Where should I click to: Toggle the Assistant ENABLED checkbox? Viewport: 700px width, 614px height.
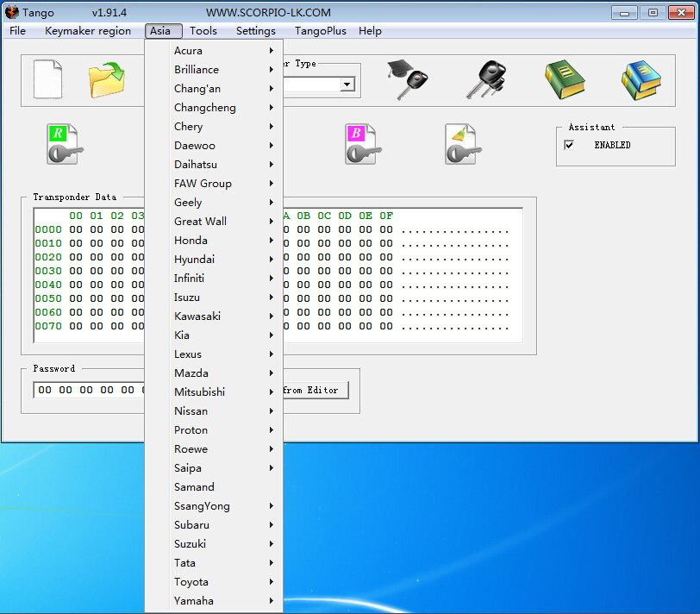tap(569, 146)
